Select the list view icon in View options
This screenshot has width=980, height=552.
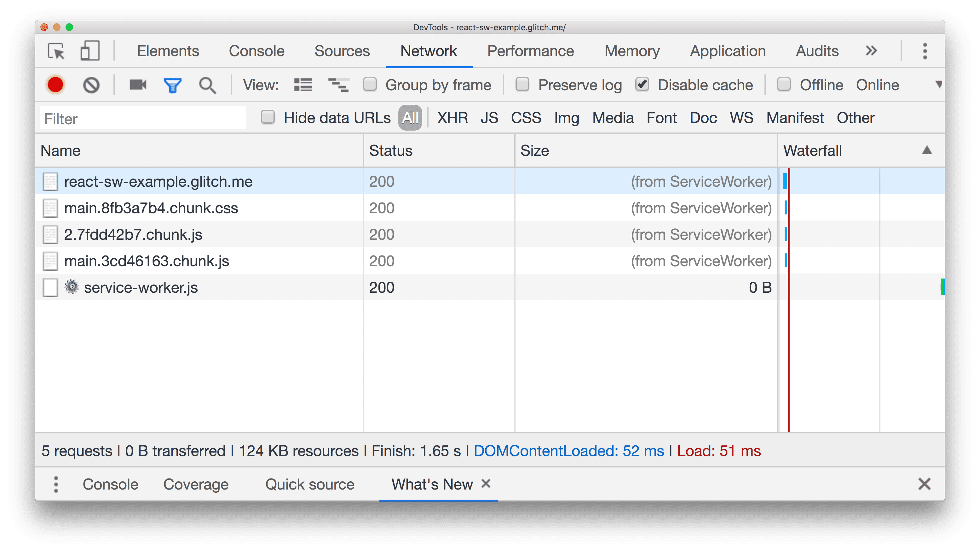click(x=303, y=85)
